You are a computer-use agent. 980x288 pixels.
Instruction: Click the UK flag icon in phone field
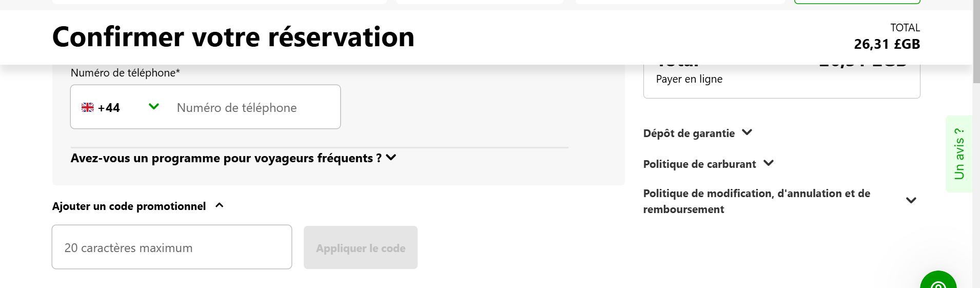click(88, 107)
